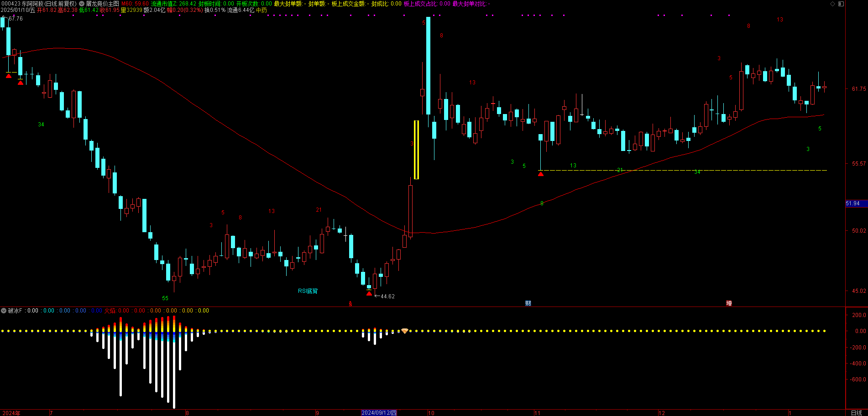Click the 2024/09/12/四 date marker
The width and height of the screenshot is (868, 416).
[379, 413]
